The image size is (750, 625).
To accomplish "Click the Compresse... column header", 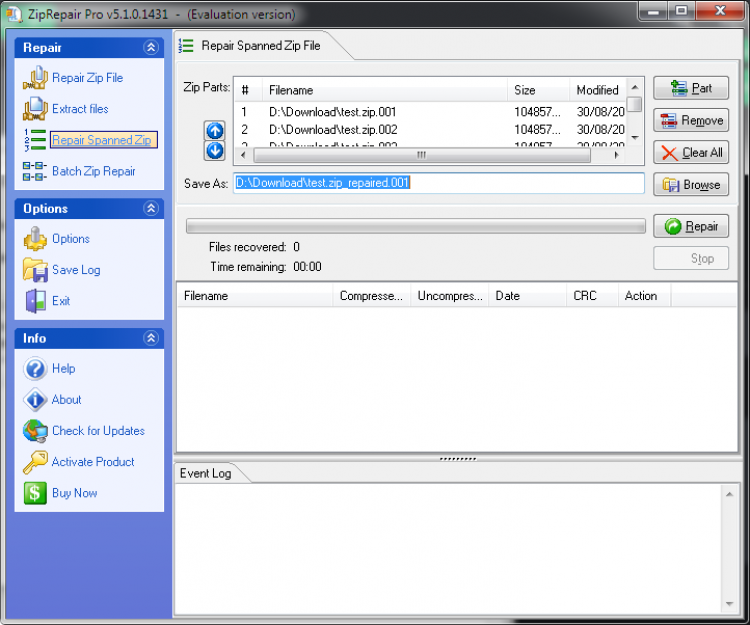I will pos(372,296).
